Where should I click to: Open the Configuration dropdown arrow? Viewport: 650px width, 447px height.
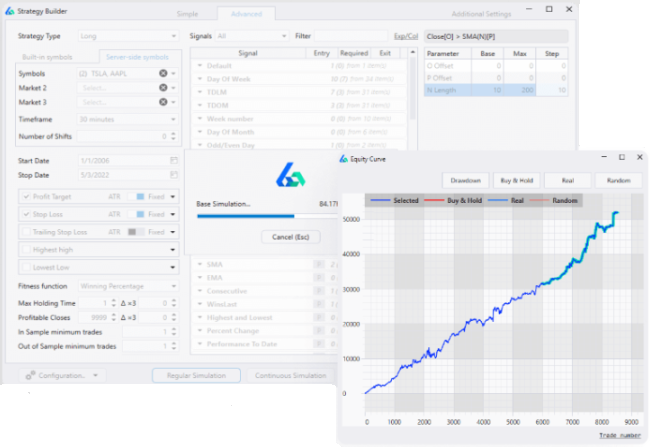[x=95, y=375]
